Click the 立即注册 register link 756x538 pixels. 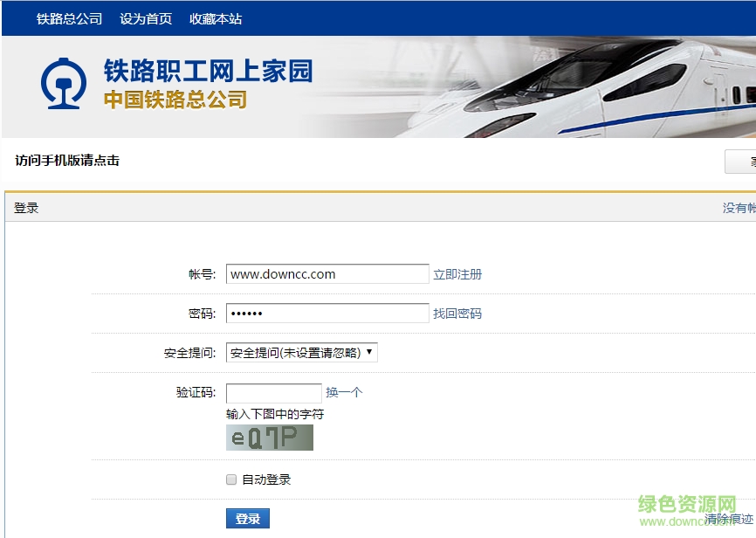[x=457, y=274]
